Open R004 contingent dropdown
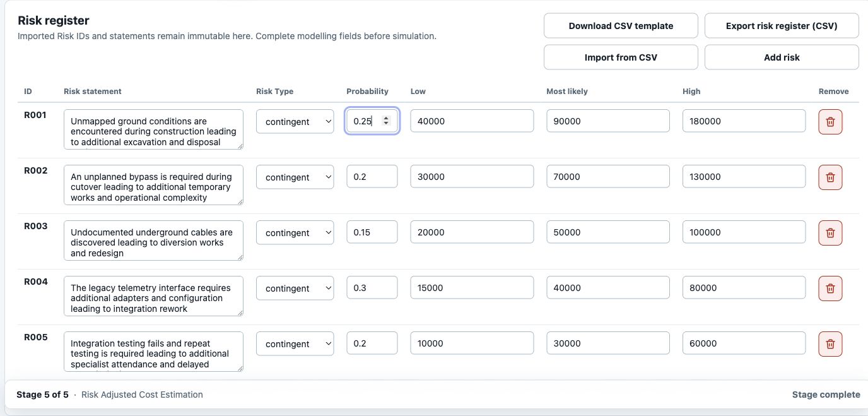868x416 pixels. click(x=295, y=288)
